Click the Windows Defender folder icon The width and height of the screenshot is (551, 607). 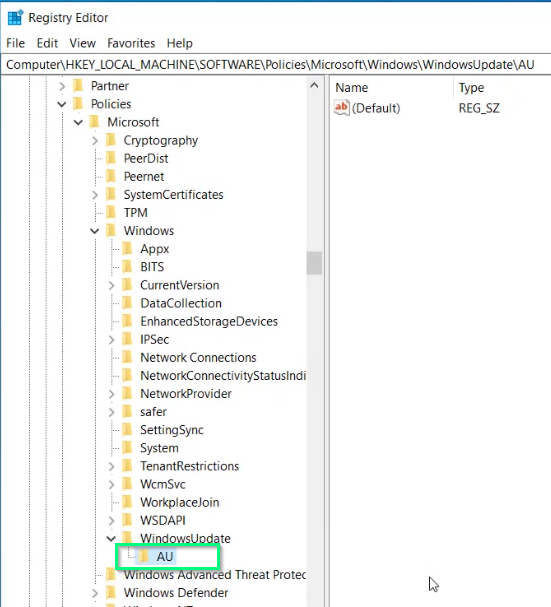[111, 593]
